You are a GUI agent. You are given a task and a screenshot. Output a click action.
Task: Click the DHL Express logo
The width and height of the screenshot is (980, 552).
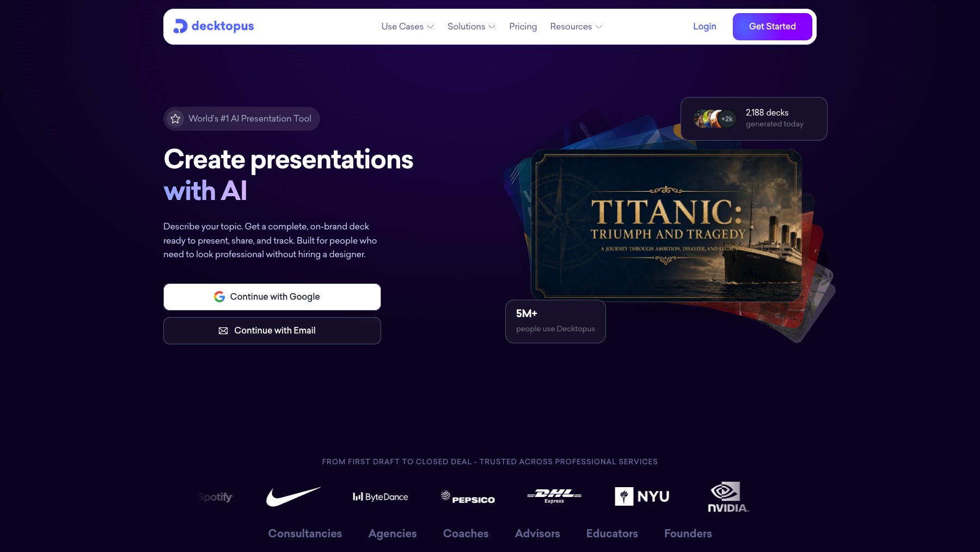point(554,496)
